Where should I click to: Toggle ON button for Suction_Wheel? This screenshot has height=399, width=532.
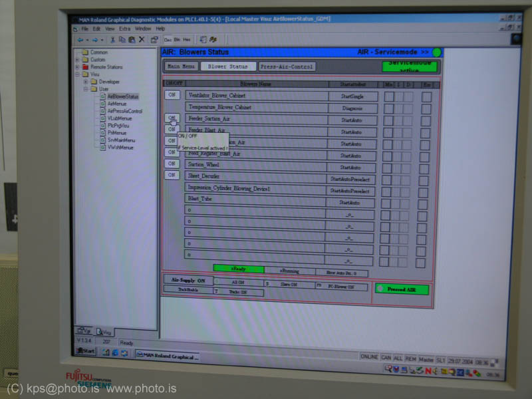pos(172,164)
